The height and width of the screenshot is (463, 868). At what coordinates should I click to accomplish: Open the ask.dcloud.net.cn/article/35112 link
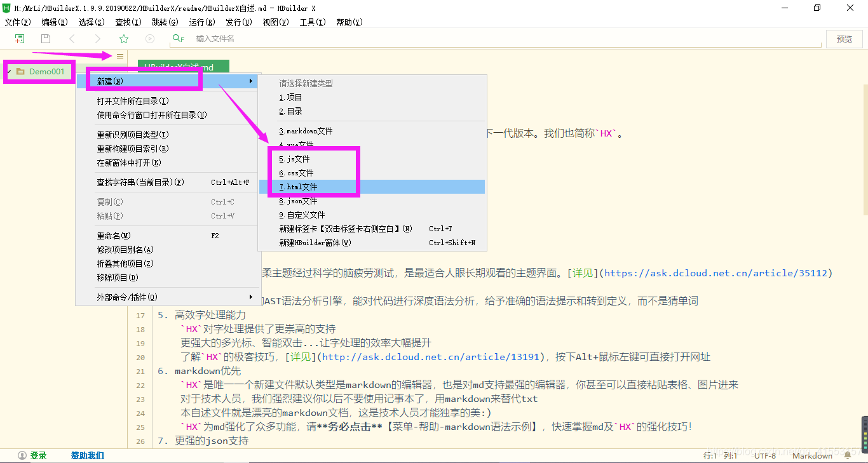[715, 273]
